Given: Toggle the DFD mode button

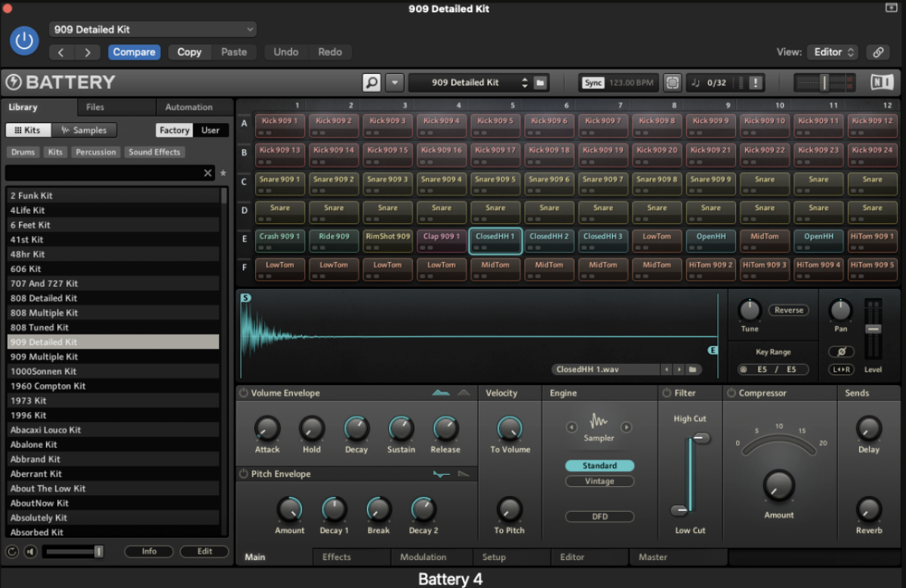Looking at the screenshot, I should tap(599, 516).
